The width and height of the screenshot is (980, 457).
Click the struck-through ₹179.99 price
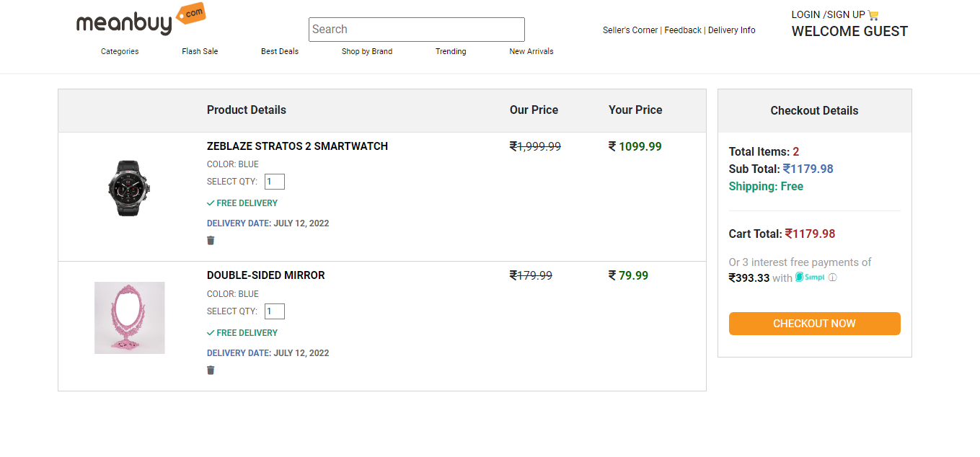click(531, 275)
